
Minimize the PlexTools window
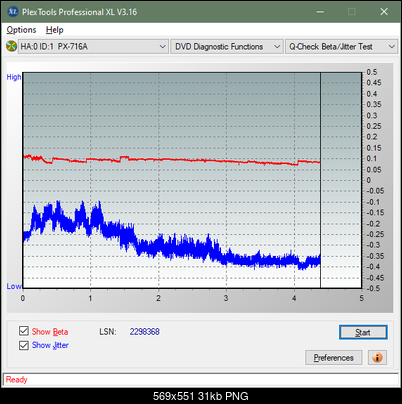pos(320,12)
